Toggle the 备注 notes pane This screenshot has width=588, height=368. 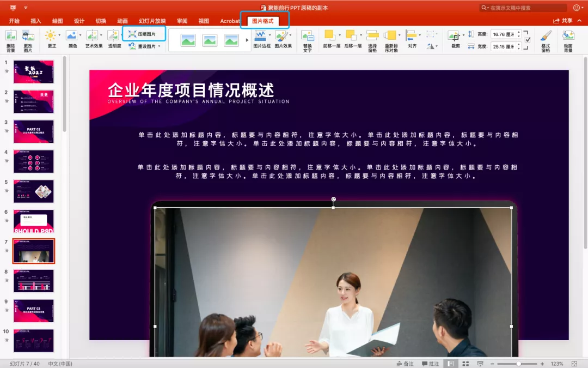(405, 364)
